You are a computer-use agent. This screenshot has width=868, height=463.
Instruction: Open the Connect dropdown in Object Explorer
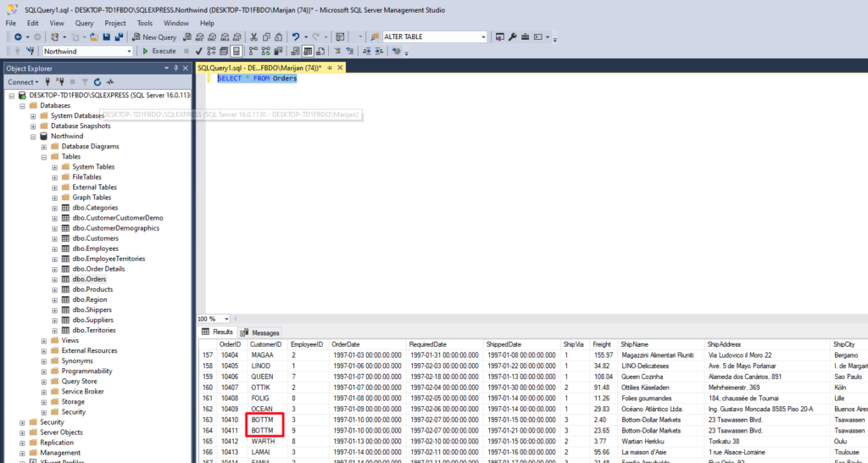point(23,82)
